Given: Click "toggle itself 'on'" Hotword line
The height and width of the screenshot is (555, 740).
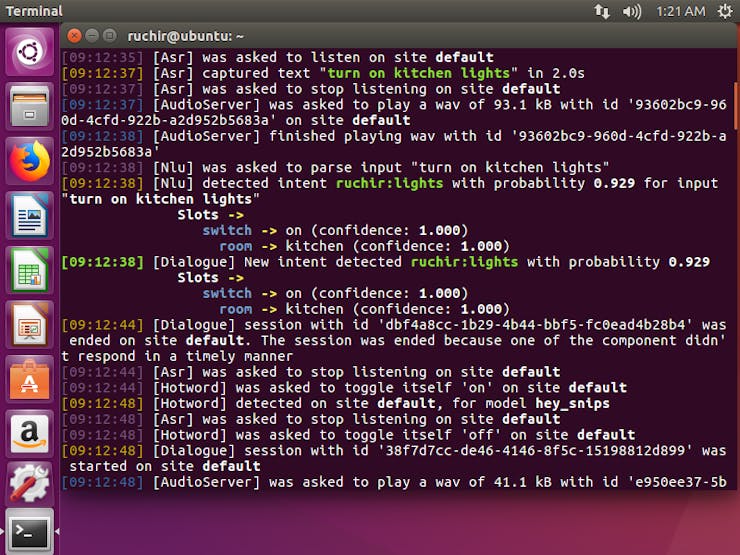Looking at the screenshot, I should coord(344,387).
